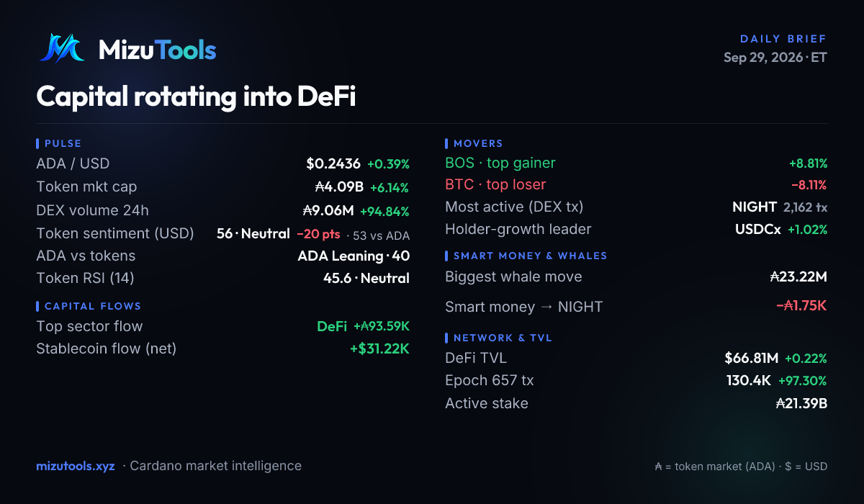Click the Stablecoin flow net amount
This screenshot has width=864, height=504.
(x=379, y=348)
